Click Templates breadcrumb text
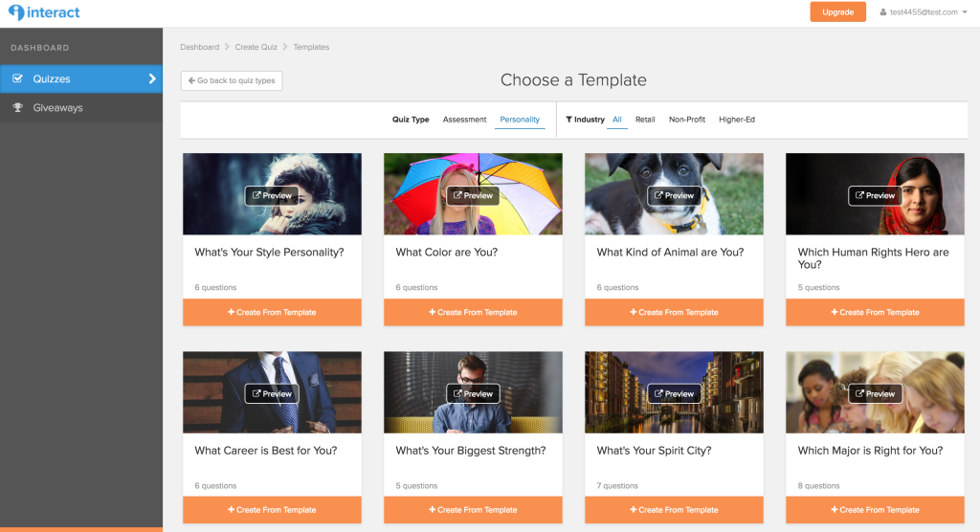 pos(311,47)
